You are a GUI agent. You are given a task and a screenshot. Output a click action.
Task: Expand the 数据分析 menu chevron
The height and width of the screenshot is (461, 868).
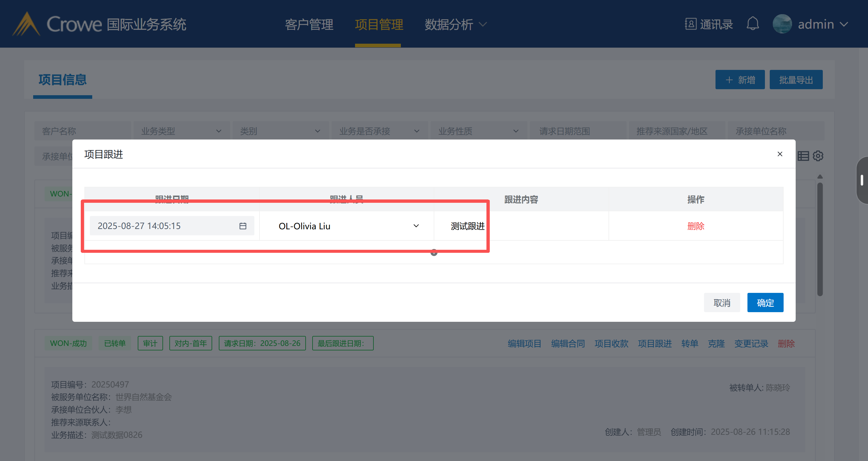[x=483, y=24]
